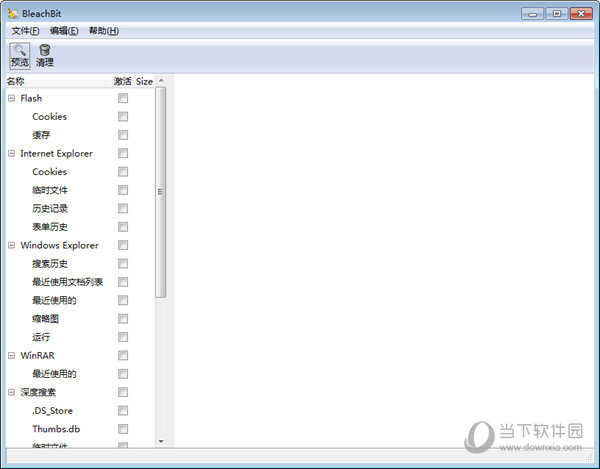Check 表单历史 under Internet Explorer
The width and height of the screenshot is (600, 469).
pos(123,227)
